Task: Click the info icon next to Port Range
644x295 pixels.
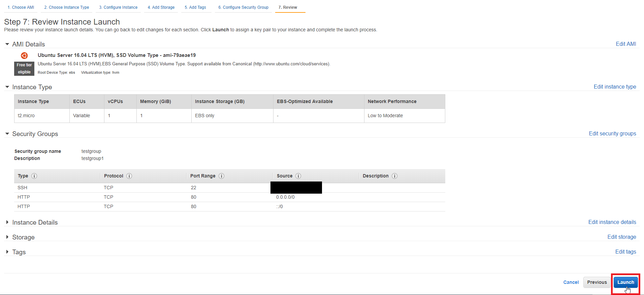Action: (x=221, y=176)
